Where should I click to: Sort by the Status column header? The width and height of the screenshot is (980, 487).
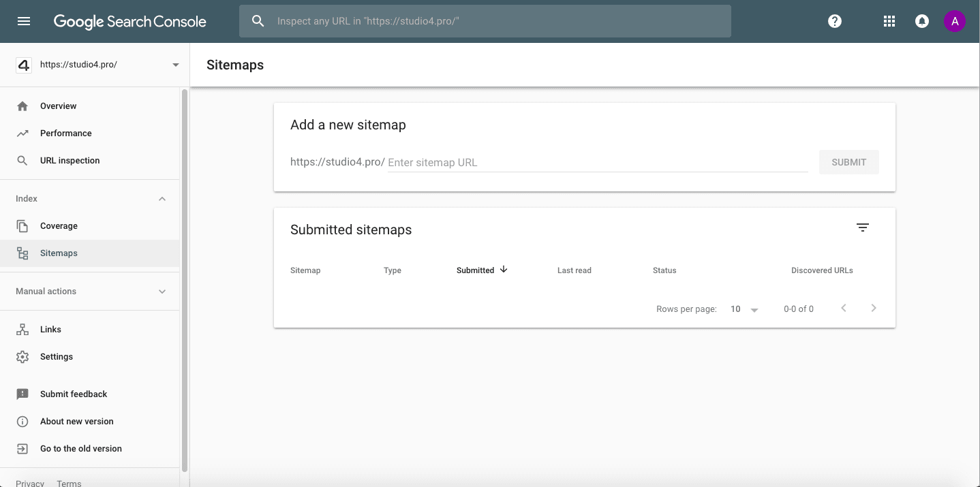point(664,270)
